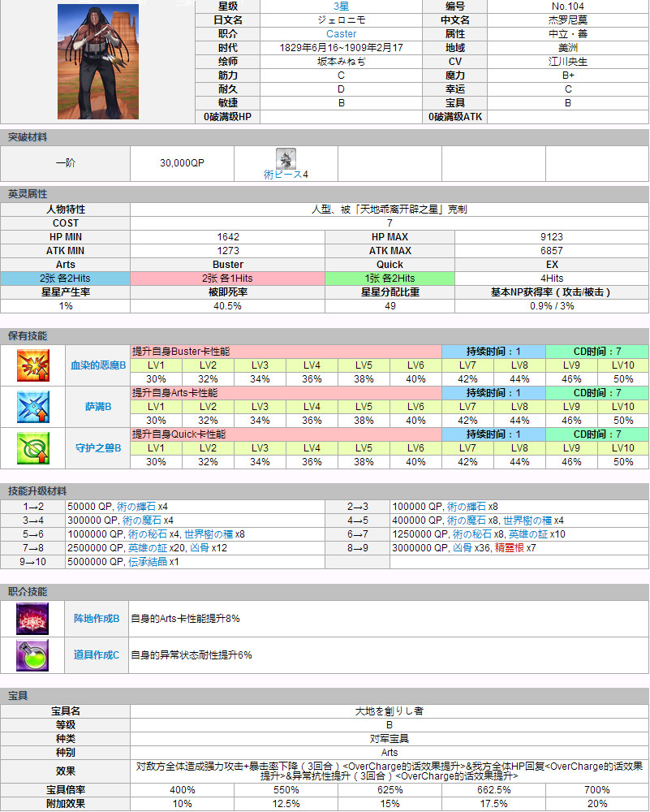Select the green Quick 1张 各2Hits cell
Image resolution: width=650 pixels, height=812 pixels.
point(390,278)
